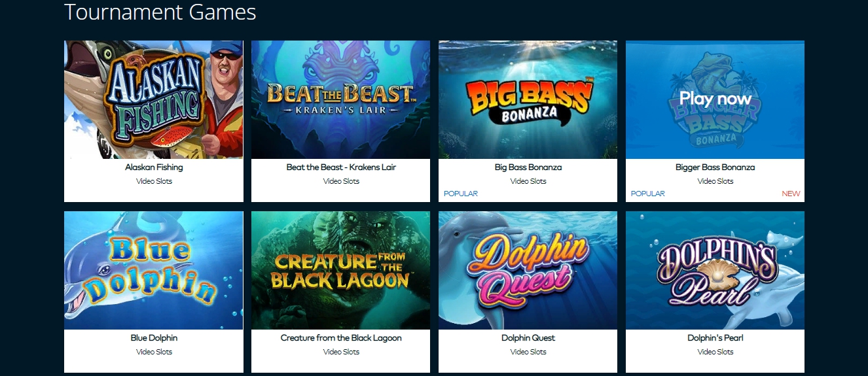This screenshot has height=376, width=868.
Task: Click the Creature from the Black Lagoon title
Action: (x=341, y=338)
